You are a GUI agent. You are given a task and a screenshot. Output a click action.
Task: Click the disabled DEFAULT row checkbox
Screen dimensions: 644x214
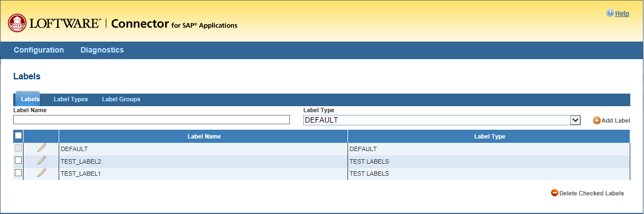point(18,148)
